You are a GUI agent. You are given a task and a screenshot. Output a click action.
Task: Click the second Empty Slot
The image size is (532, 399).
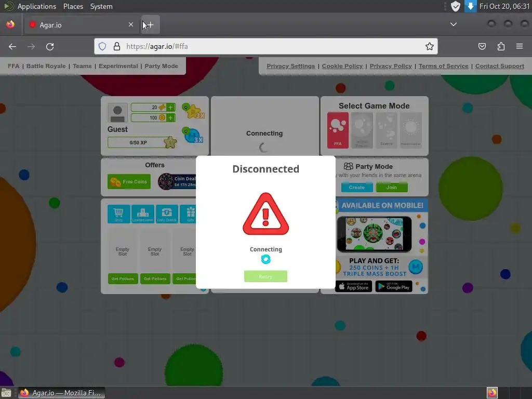click(155, 251)
